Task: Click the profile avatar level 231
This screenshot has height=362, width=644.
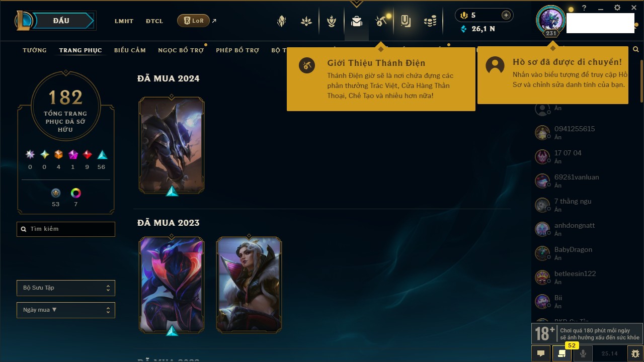Action: 551,21
